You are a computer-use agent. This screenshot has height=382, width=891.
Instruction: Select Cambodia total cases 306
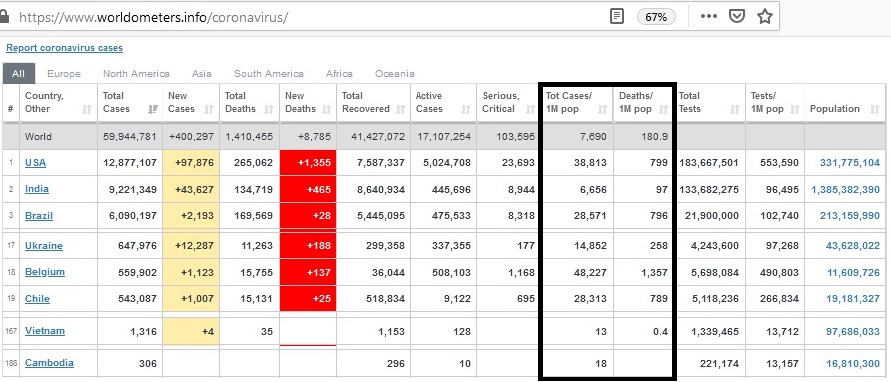pyautogui.click(x=148, y=363)
